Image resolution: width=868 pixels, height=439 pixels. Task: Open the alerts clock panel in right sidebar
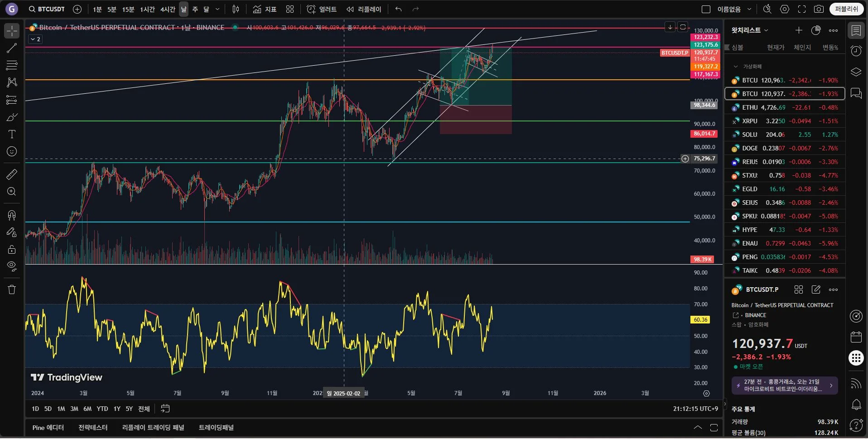pos(856,51)
